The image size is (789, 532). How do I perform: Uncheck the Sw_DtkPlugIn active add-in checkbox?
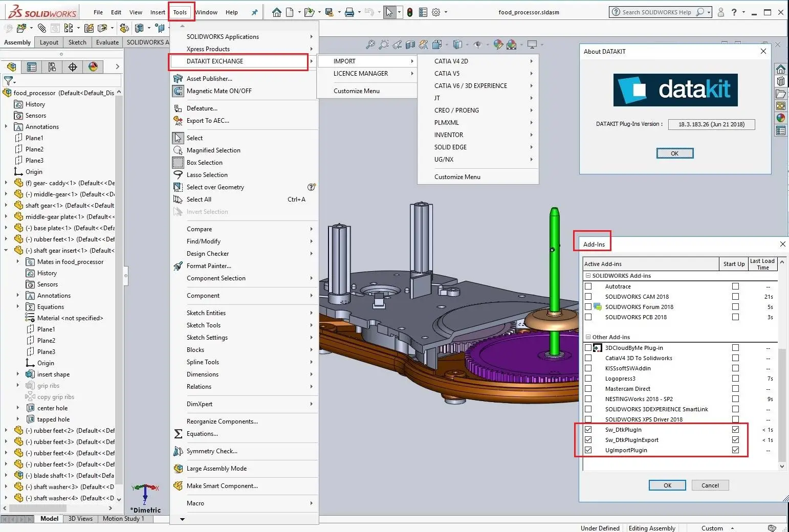[588, 430]
